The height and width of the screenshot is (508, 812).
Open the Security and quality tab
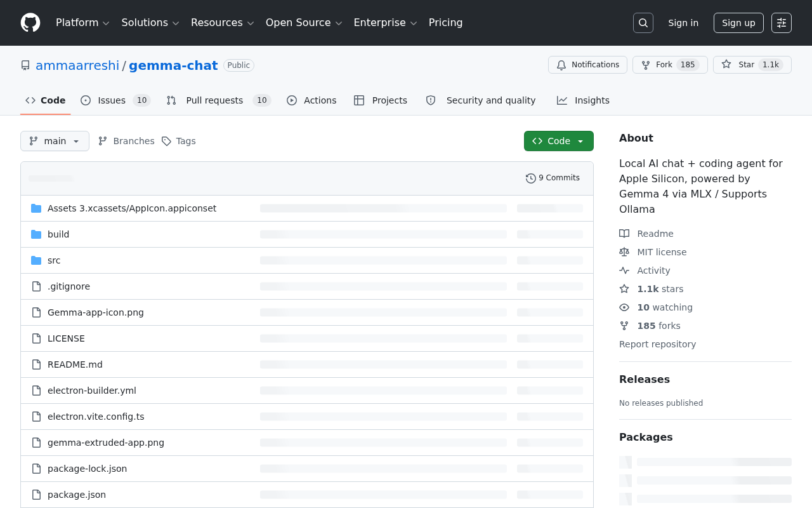click(x=481, y=100)
